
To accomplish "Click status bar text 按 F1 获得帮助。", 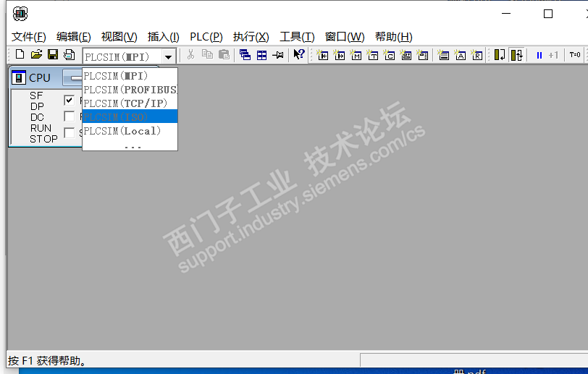I will (47, 361).
